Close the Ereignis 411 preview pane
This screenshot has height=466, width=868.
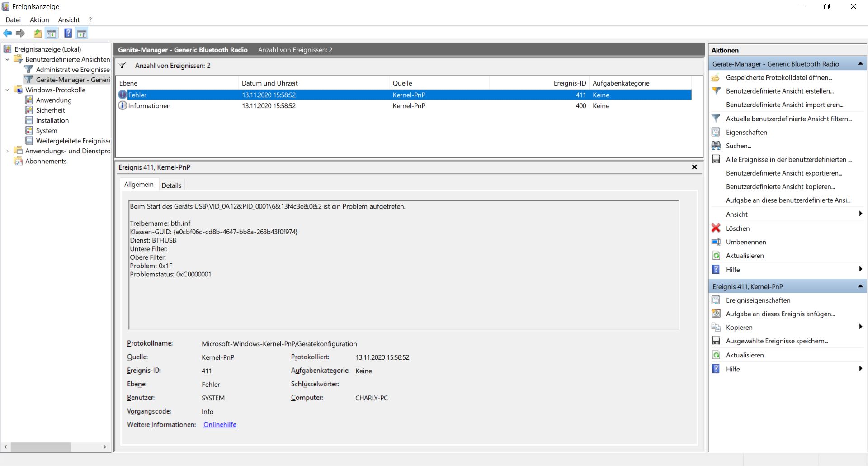coord(694,167)
